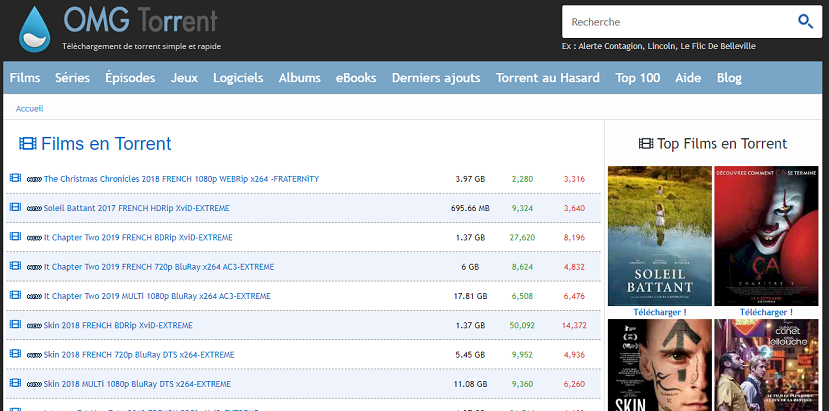Click the Téléchargement de torrent tagline
Viewport: 829px width, 411px height.
(x=142, y=47)
